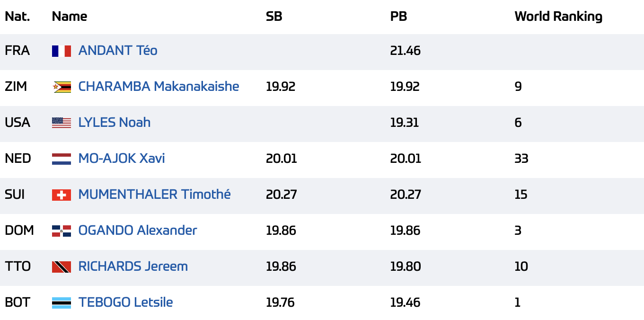The image size is (644, 320).
Task: Open OGANDO Alexander athlete profile
Action: (138, 230)
